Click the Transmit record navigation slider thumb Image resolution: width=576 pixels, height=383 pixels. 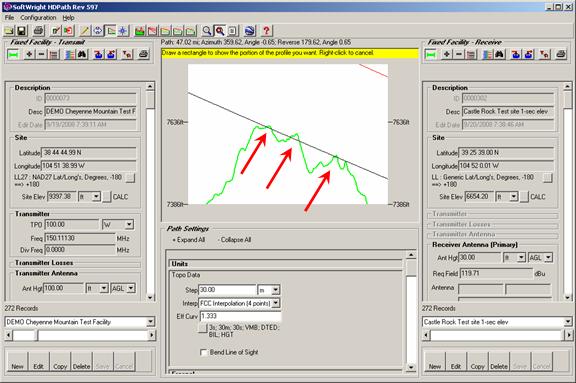coord(24,335)
